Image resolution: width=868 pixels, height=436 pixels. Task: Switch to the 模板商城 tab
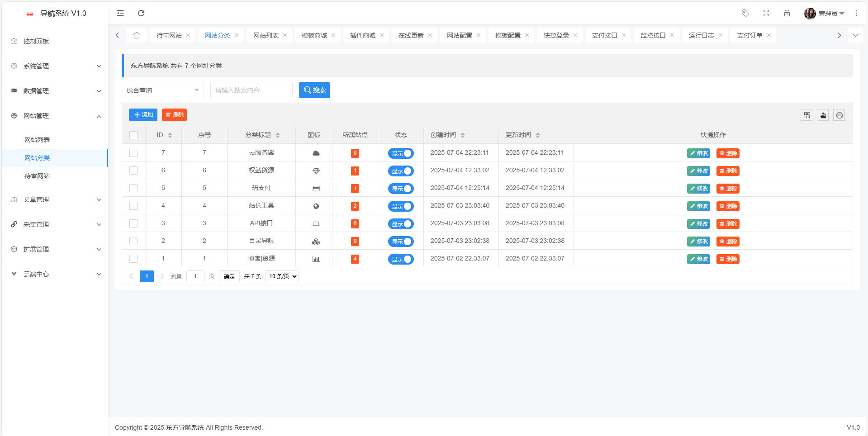314,35
